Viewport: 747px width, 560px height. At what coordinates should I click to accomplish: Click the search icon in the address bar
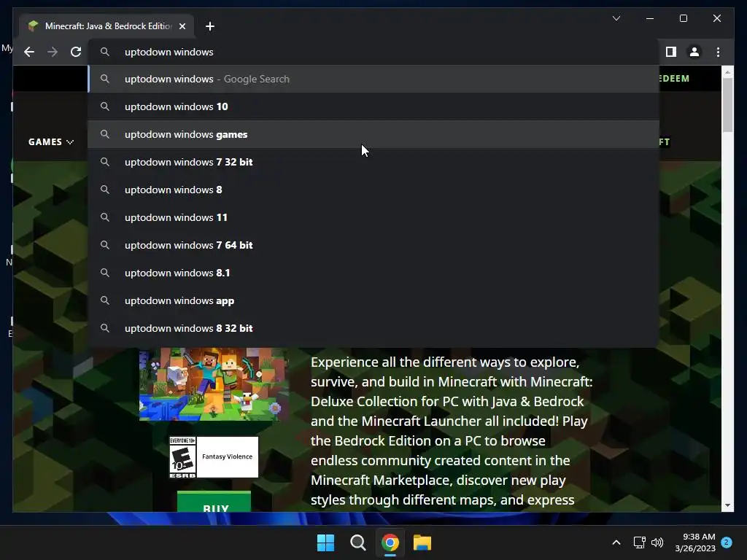[x=105, y=52]
